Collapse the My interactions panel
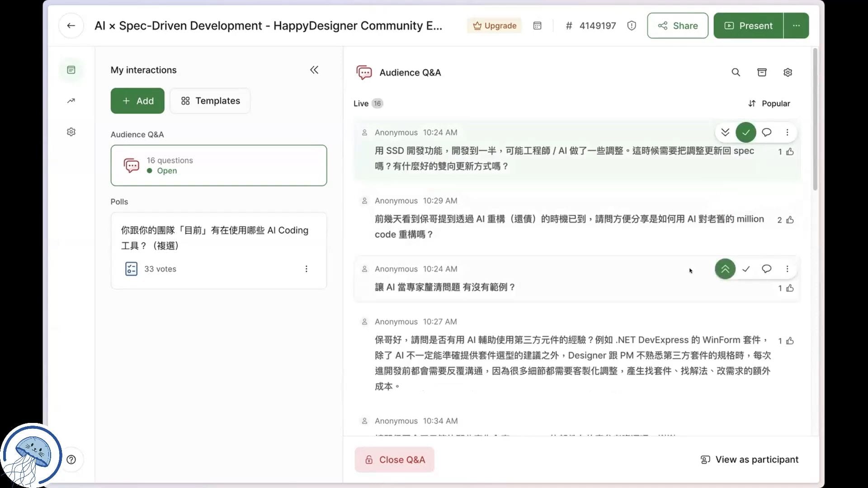868x488 pixels. pos(314,70)
